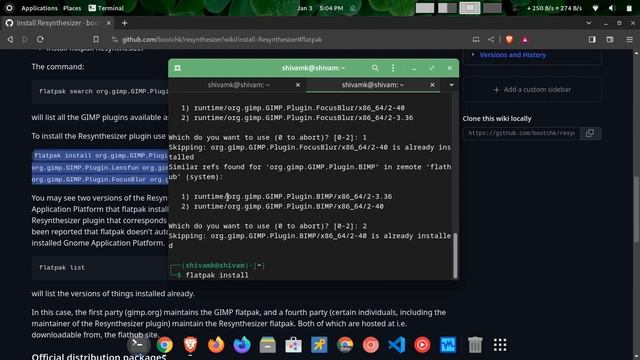Reload the GitHub wiki page
The width and height of the screenshot is (640, 360).
[40, 40]
